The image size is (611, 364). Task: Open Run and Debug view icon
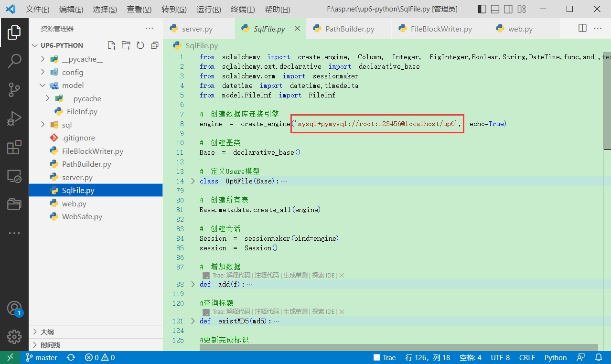click(x=14, y=118)
